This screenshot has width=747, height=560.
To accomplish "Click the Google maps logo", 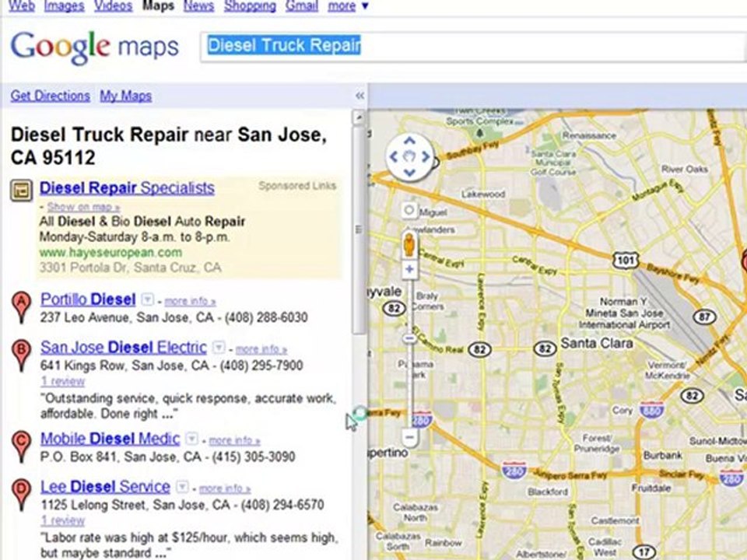I will [x=95, y=47].
